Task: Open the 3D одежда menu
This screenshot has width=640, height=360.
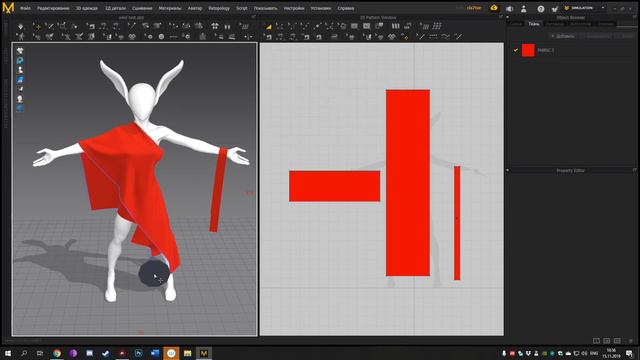Action: [x=87, y=8]
